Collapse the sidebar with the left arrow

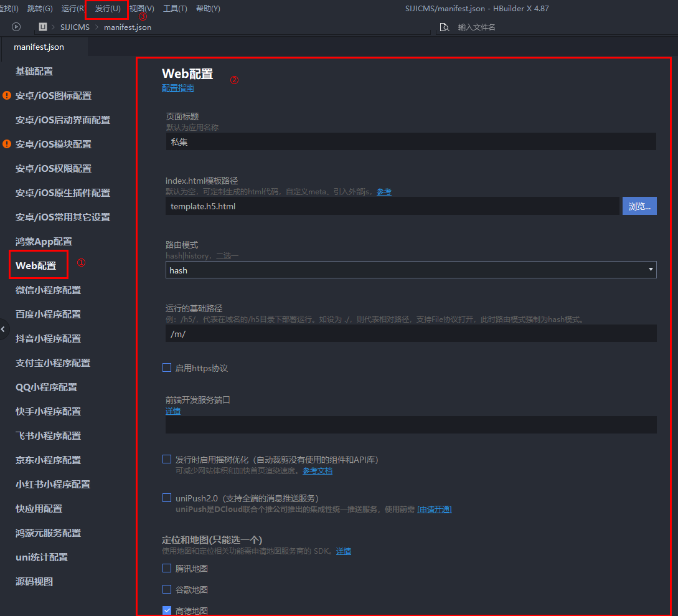tap(3, 329)
